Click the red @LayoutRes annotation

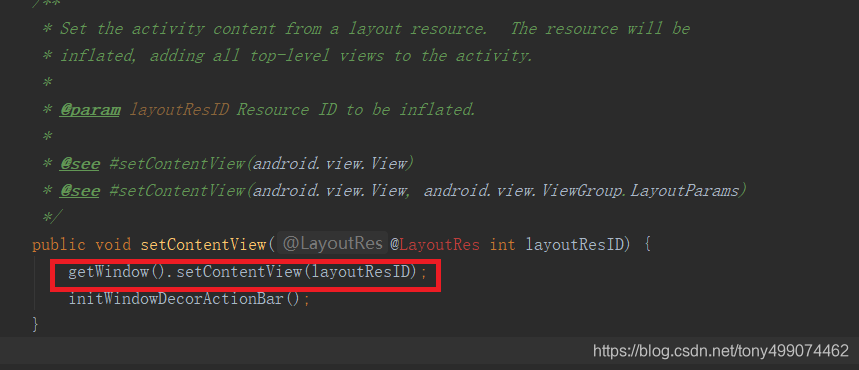[x=435, y=244]
